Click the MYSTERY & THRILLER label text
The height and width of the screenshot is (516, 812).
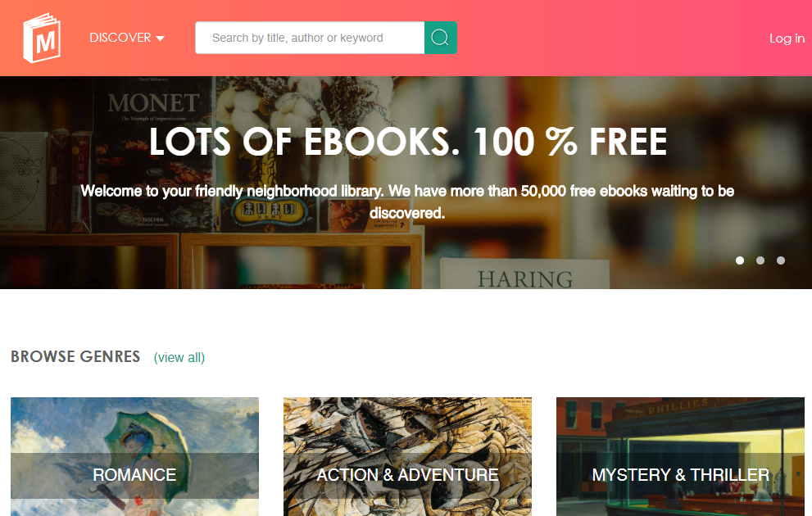pos(680,475)
